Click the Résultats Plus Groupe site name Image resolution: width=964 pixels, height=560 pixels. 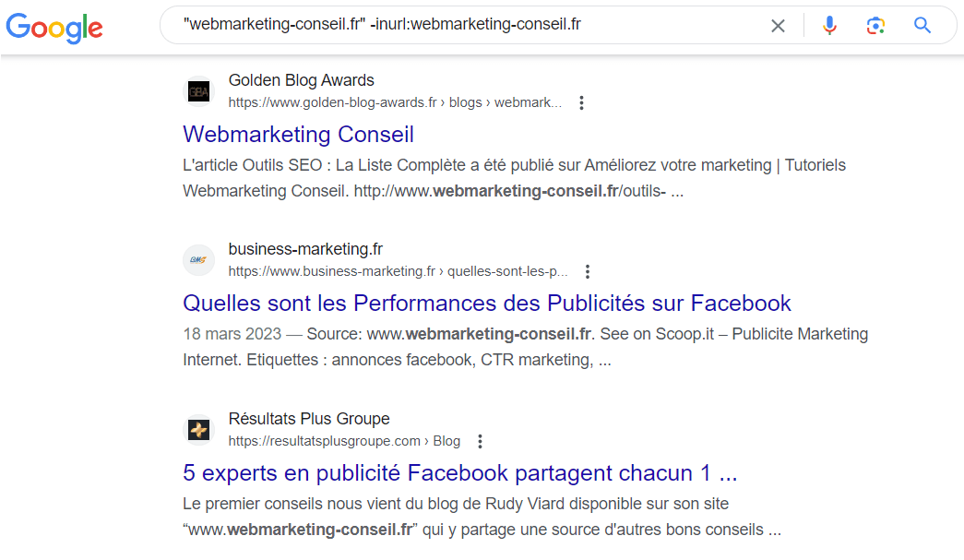point(309,419)
